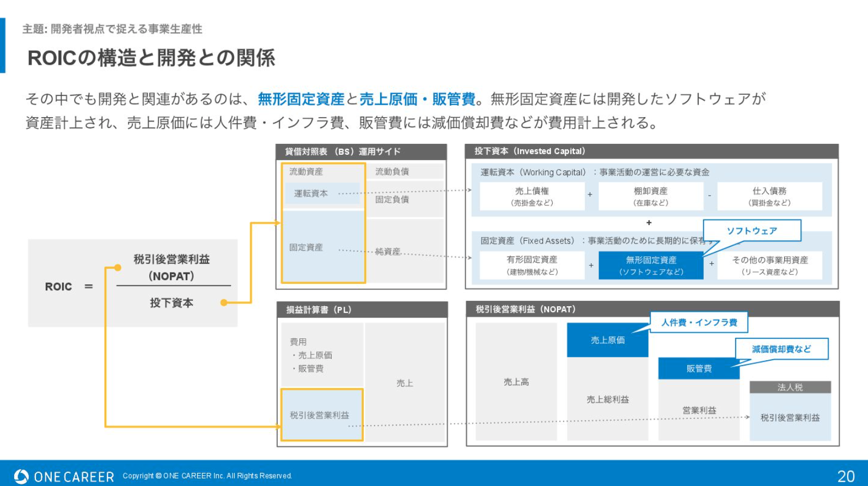This screenshot has height=486, width=868.
Task: Click the blue 販管費 block
Action: click(699, 369)
